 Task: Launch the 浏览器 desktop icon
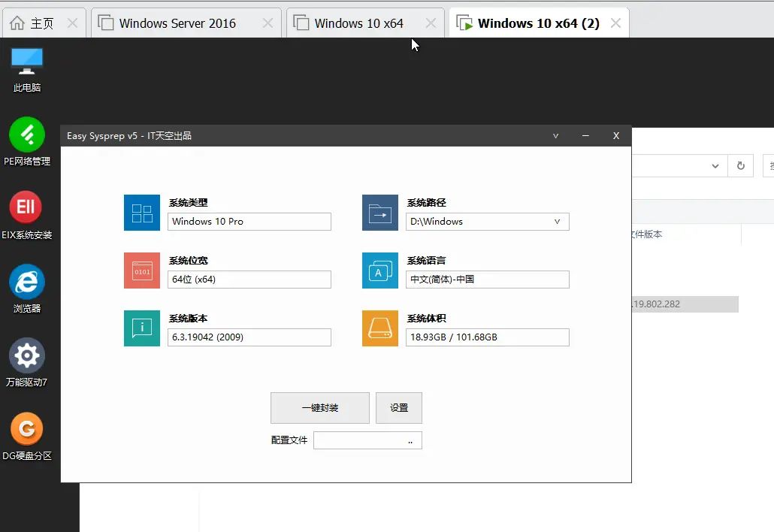tap(26, 289)
